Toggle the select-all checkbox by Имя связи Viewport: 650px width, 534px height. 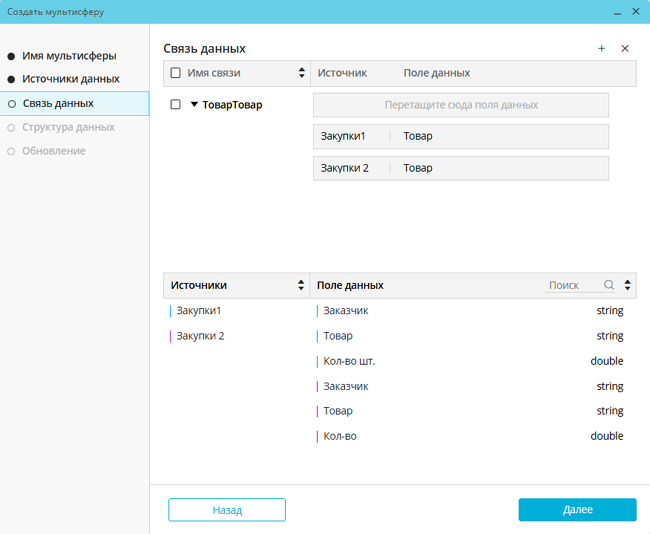pyautogui.click(x=176, y=73)
